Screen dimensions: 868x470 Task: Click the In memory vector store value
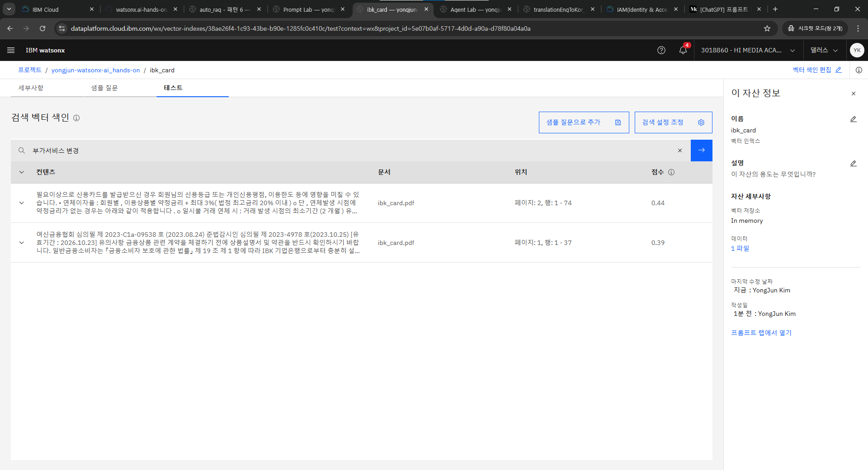tap(747, 221)
